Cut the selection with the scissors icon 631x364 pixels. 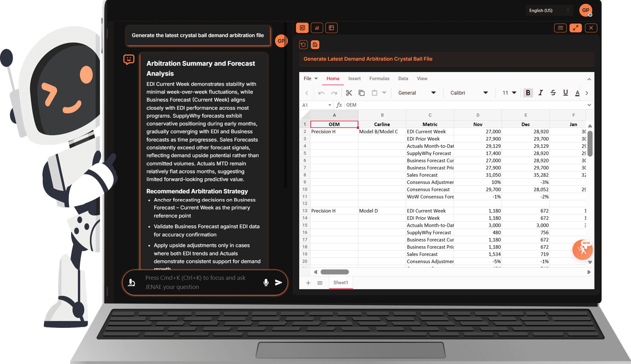(x=349, y=93)
